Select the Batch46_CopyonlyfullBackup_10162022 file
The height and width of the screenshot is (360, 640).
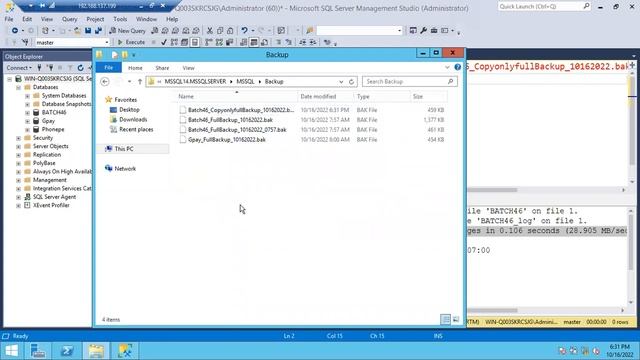pyautogui.click(x=240, y=110)
